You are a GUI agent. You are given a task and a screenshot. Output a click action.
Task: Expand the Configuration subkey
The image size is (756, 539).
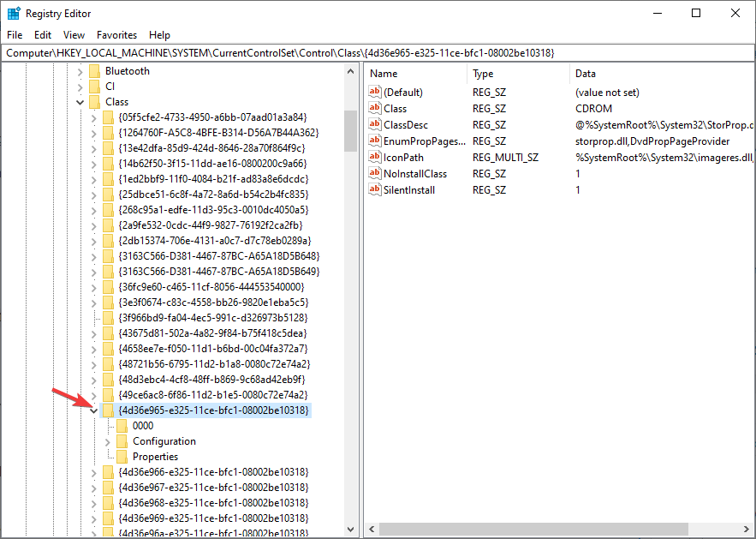[108, 441]
